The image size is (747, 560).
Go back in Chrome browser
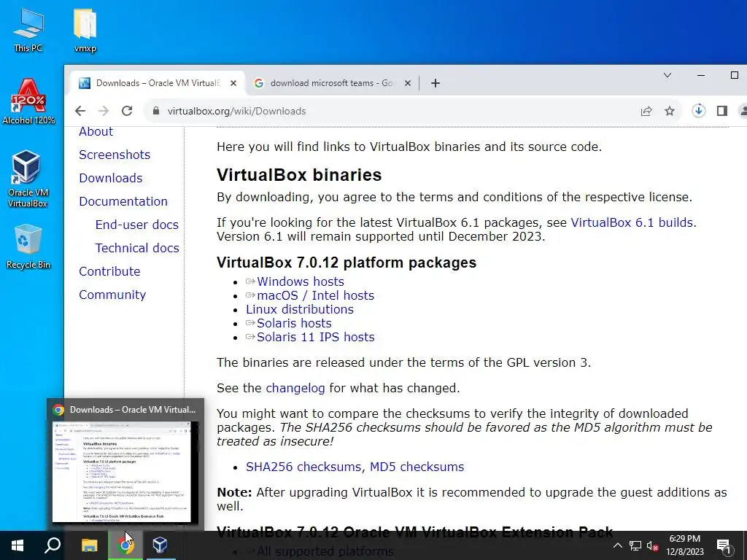80,111
